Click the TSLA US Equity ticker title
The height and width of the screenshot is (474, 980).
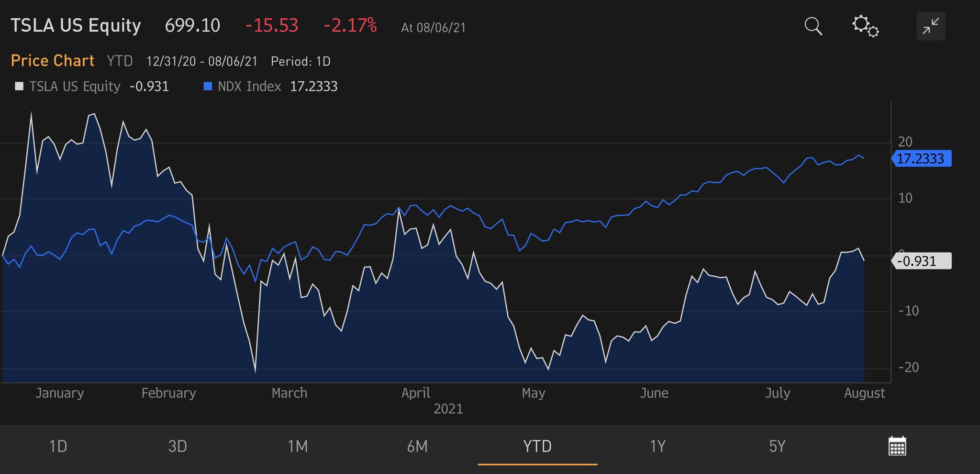pos(76,25)
